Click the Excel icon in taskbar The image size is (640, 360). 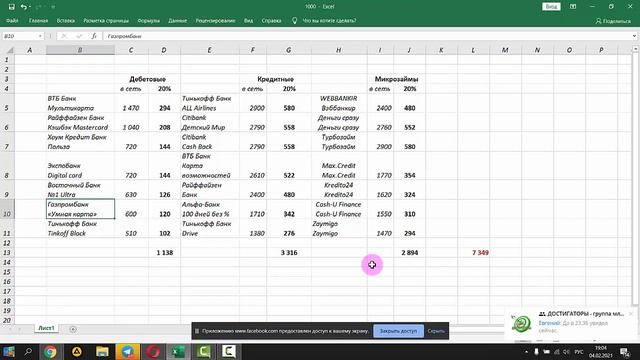(178, 351)
